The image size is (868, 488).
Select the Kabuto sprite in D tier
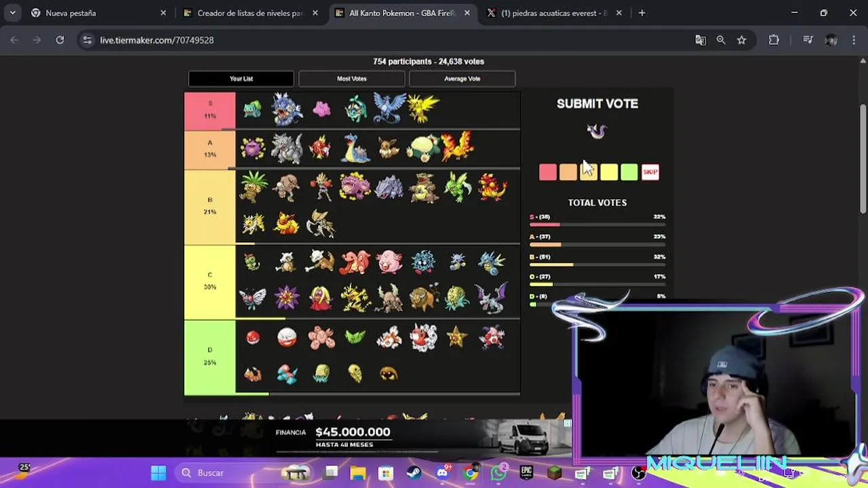(x=389, y=373)
